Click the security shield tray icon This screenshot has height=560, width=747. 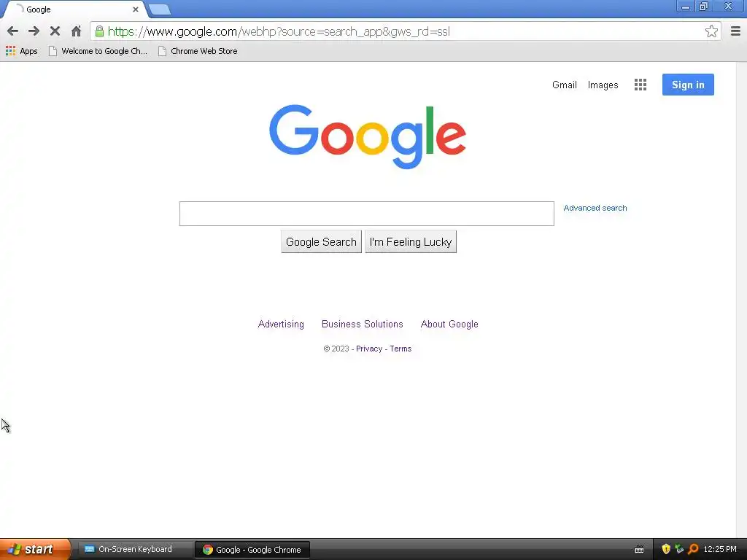coord(666,549)
